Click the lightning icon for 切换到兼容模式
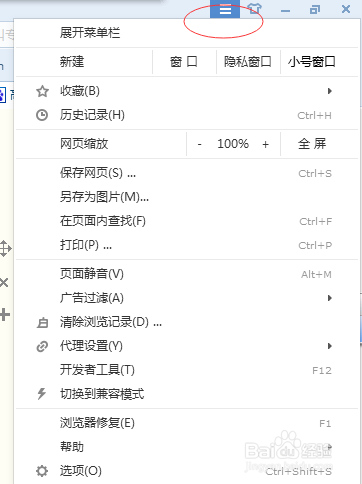The width and height of the screenshot is (362, 484). click(42, 394)
